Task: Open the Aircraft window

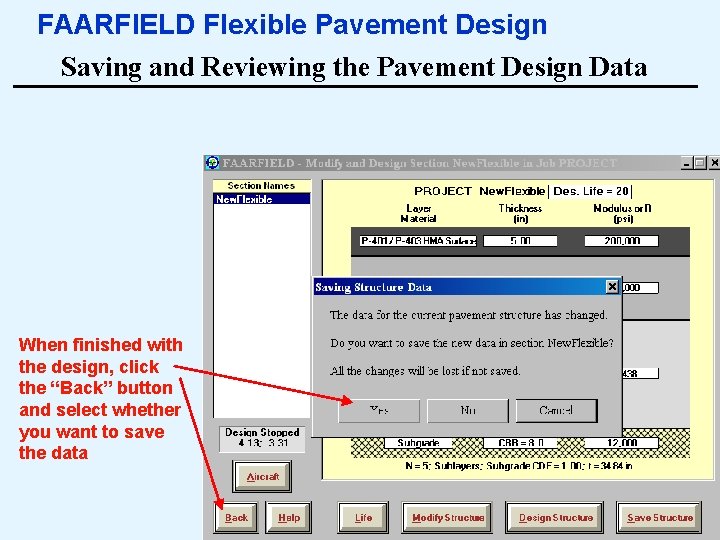Action: (x=262, y=477)
